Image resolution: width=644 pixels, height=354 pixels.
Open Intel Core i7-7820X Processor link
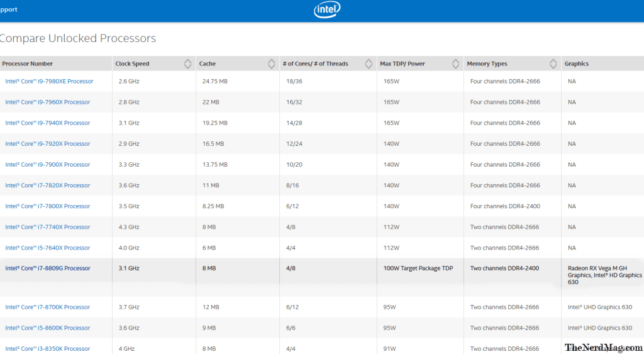[48, 185]
